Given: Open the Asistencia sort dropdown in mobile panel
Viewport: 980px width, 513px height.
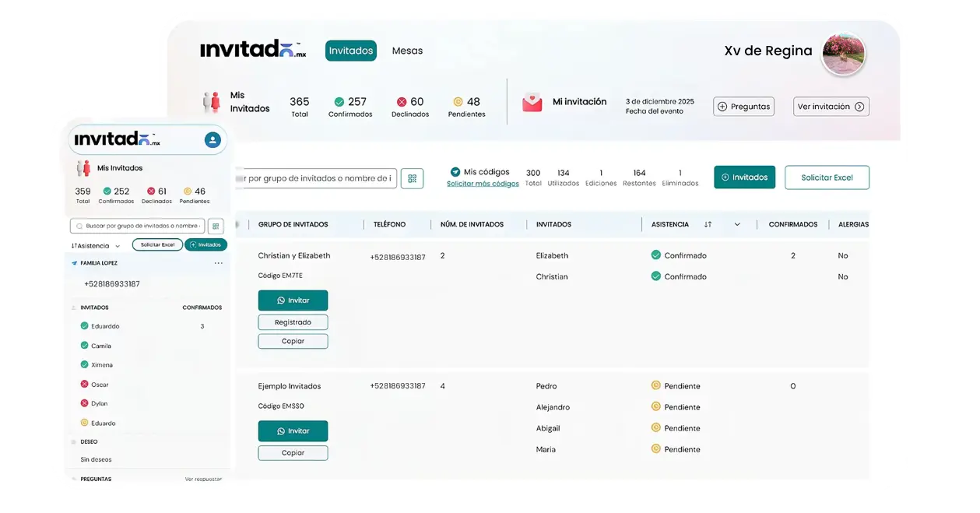Looking at the screenshot, I should (x=96, y=246).
